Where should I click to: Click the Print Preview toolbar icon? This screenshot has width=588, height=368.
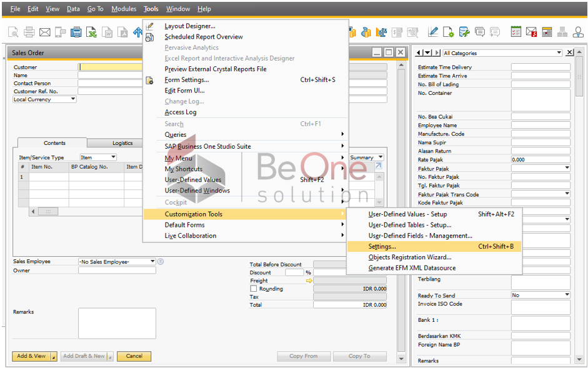[x=13, y=32]
